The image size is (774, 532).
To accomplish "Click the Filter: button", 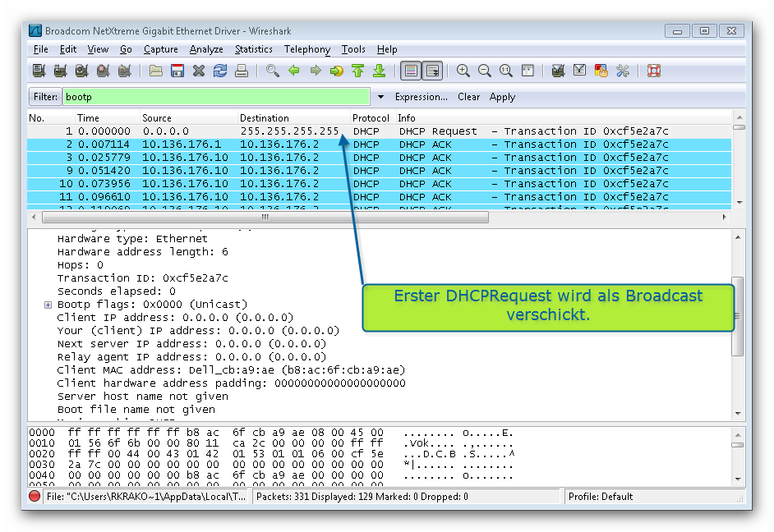I will point(45,97).
